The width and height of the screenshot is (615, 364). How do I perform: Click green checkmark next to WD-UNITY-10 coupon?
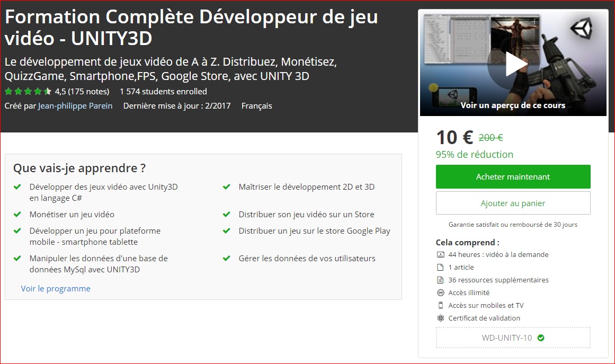pos(541,338)
